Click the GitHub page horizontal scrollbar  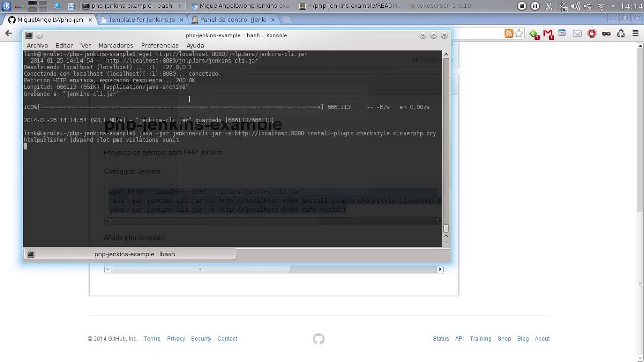coord(200,269)
